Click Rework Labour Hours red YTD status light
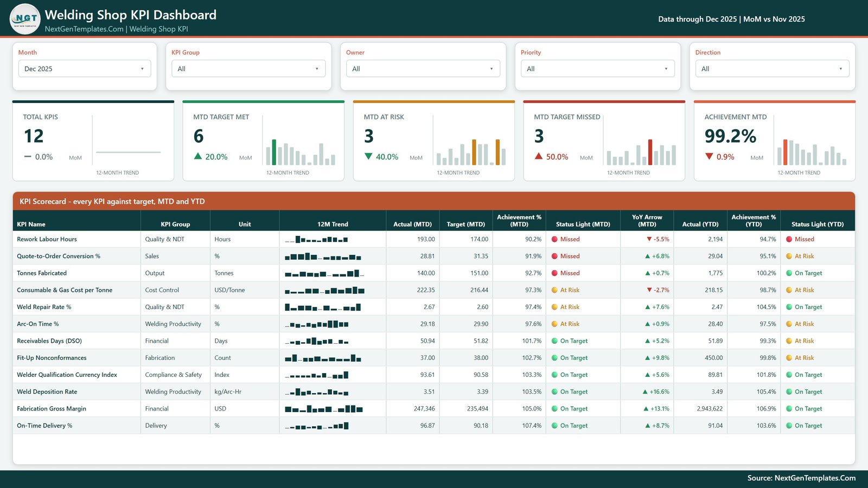 tap(789, 239)
